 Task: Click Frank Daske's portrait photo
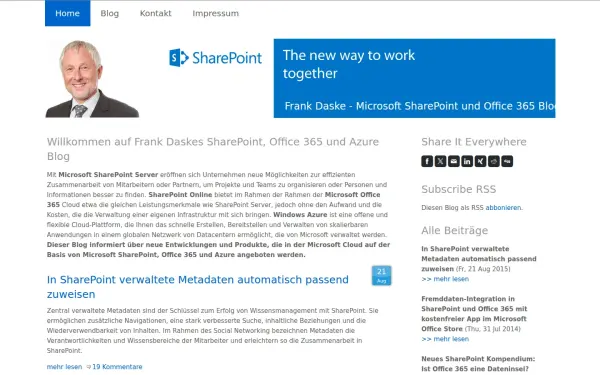(92, 78)
